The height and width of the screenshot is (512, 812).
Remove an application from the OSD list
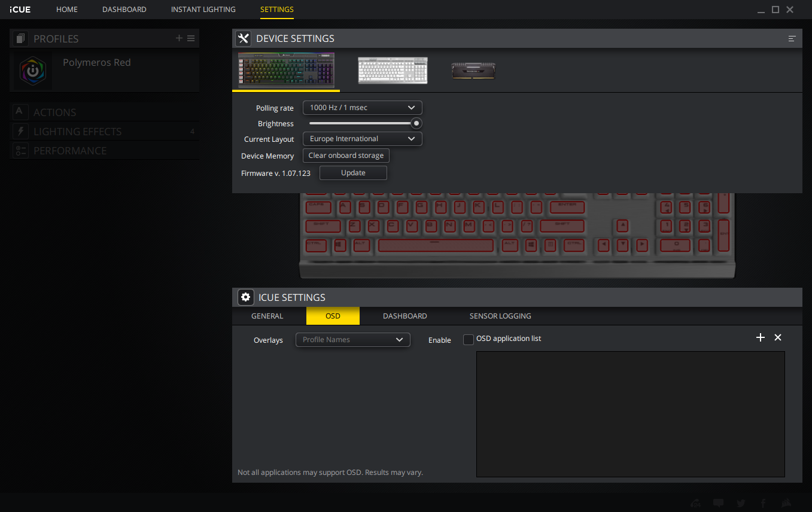coord(778,337)
